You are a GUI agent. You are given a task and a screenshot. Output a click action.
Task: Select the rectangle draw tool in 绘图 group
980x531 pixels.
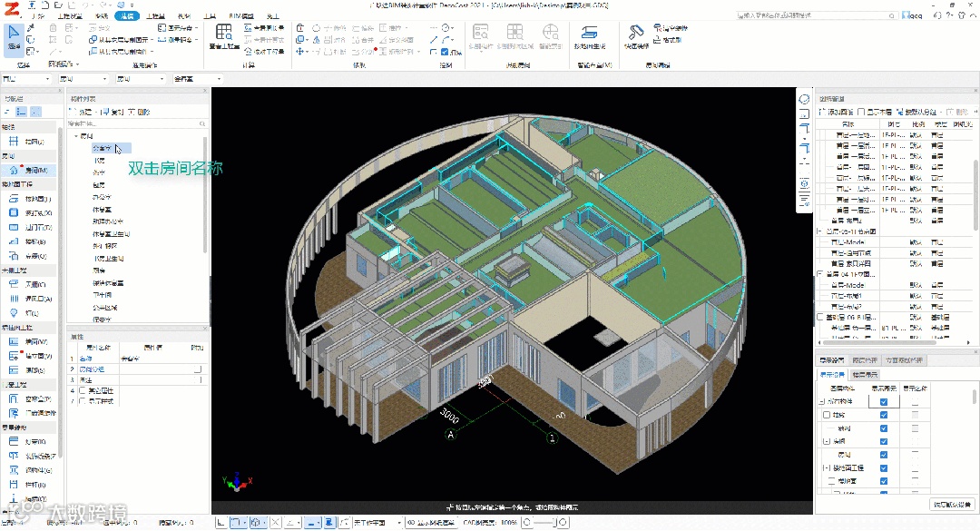click(434, 52)
